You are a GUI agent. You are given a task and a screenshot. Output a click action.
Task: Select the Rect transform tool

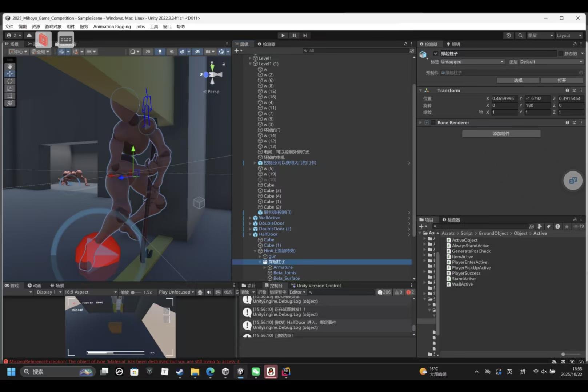9,96
